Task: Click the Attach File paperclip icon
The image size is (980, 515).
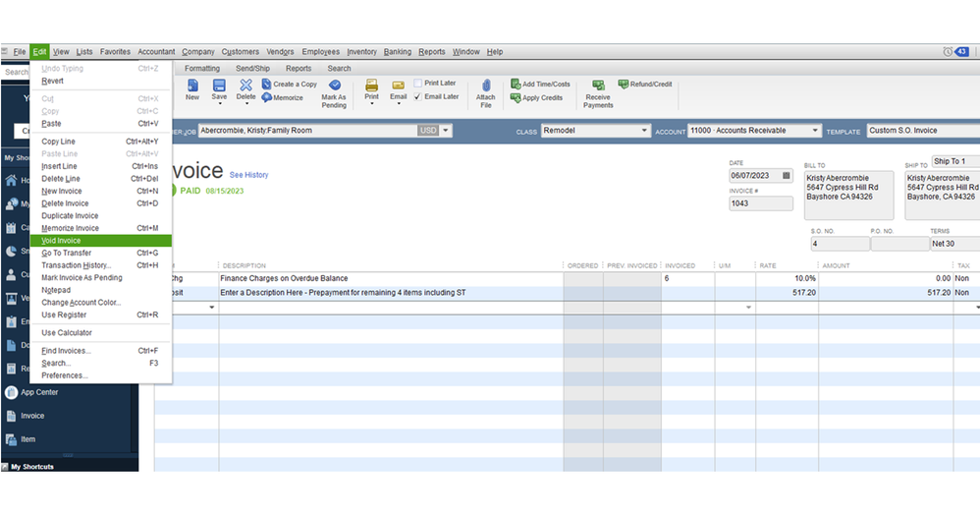Action: 485,87
